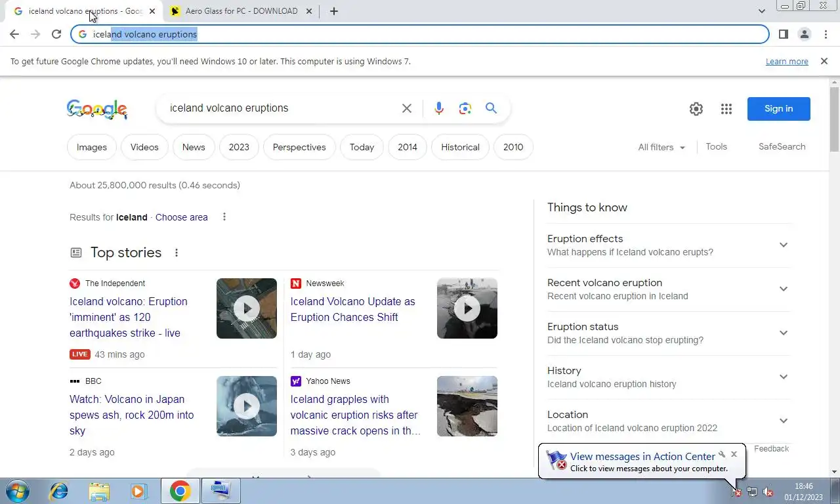The height and width of the screenshot is (504, 840).
Task: Filter results by Images
Action: pyautogui.click(x=92, y=147)
